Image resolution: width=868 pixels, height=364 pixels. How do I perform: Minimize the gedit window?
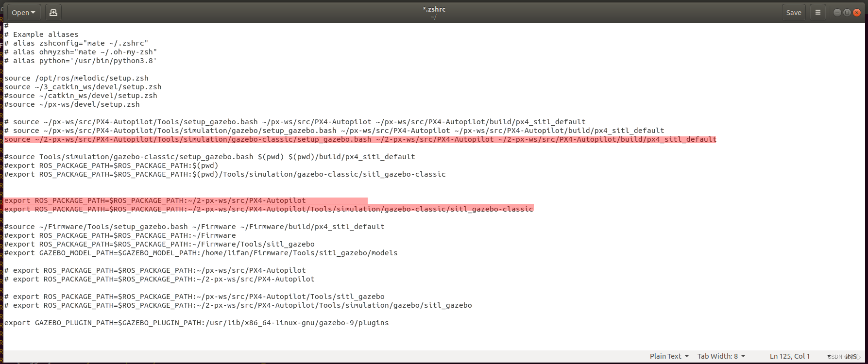[x=837, y=13]
